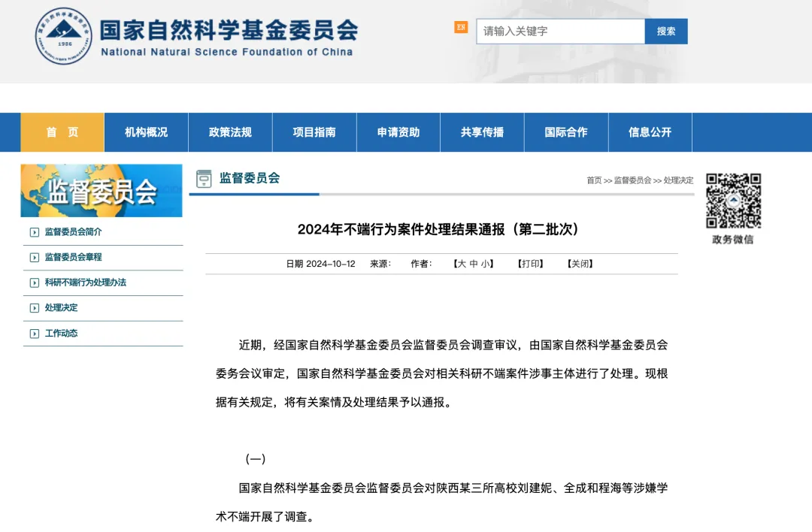Viewport: 812px width, 532px height.
Task: Click National Natural Science Foundation of China subtitle
Action: click(x=227, y=53)
